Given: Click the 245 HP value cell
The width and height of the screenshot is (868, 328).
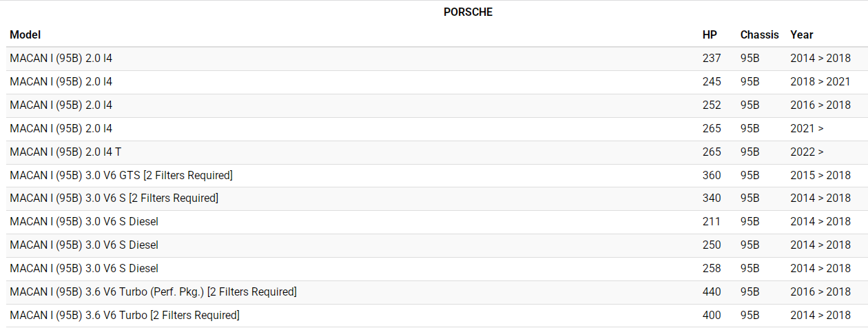Looking at the screenshot, I should 712,82.
